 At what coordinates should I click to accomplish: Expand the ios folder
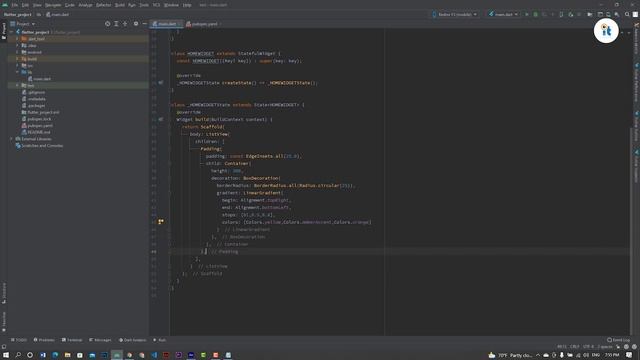click(x=17, y=65)
